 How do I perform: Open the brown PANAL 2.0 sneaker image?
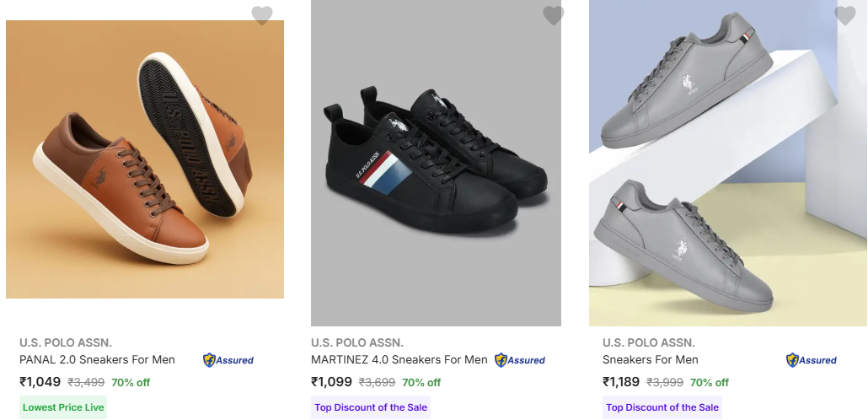(x=145, y=160)
